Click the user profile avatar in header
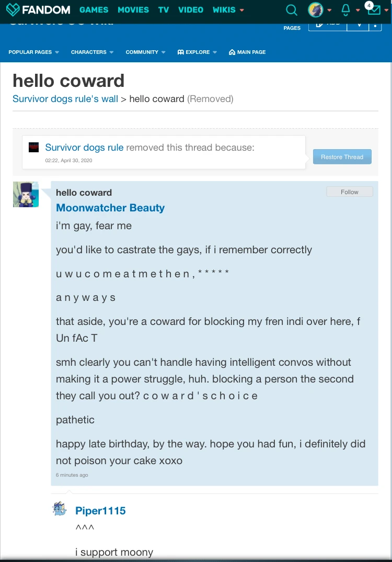 [315, 9]
